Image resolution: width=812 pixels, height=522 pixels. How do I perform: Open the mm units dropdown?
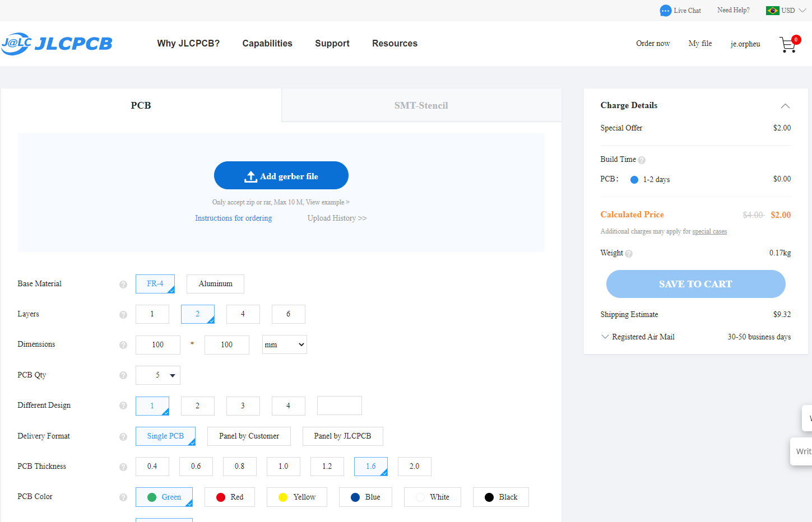click(x=285, y=344)
